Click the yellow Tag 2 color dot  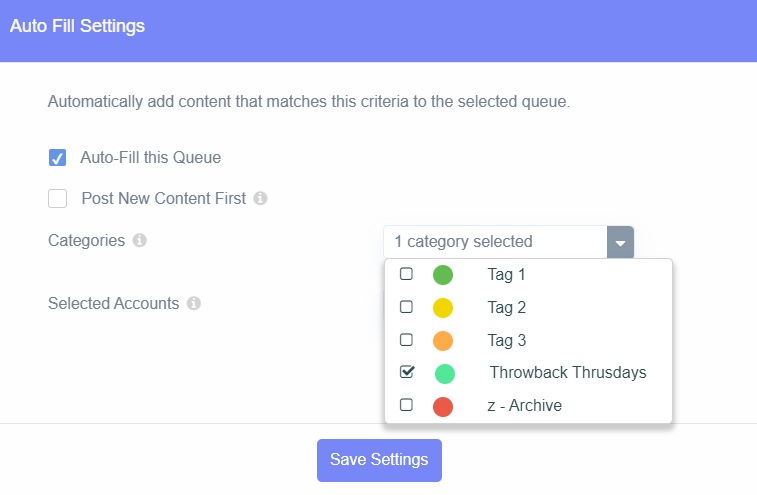(443, 308)
